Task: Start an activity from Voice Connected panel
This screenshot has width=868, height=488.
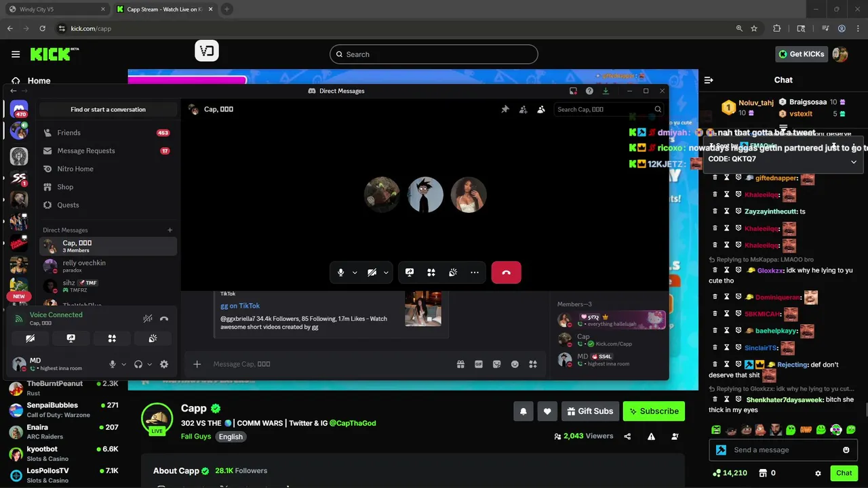Action: tap(112, 338)
